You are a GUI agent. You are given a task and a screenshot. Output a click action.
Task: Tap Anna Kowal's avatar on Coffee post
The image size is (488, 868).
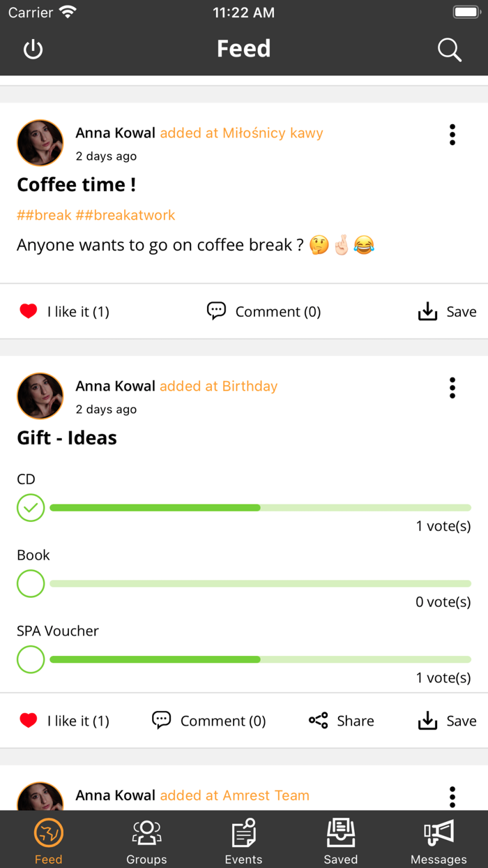pyautogui.click(x=40, y=142)
